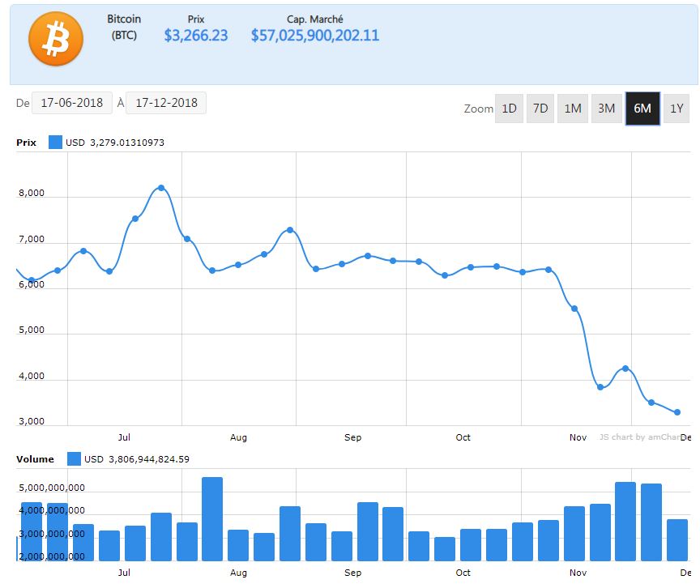The image size is (700, 588).
Task: Choose the active 6M zoom button
Action: click(x=642, y=109)
